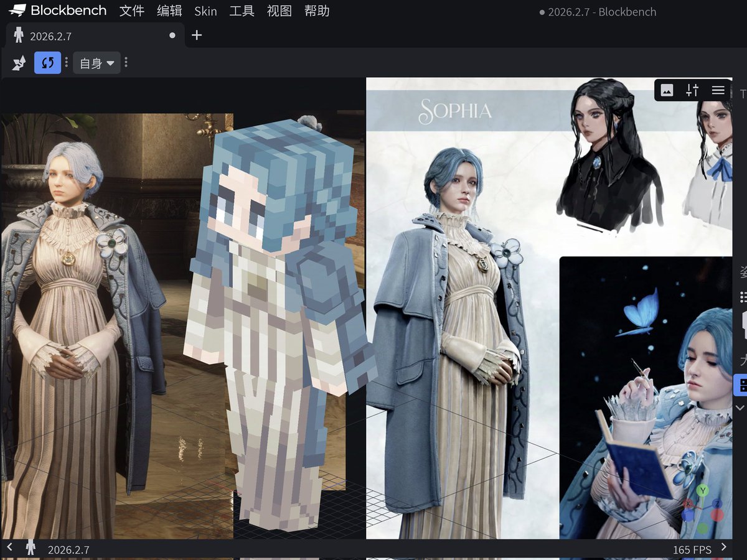Click the Sophia concept art reference image
The width and height of the screenshot is (747, 560).
point(549,308)
